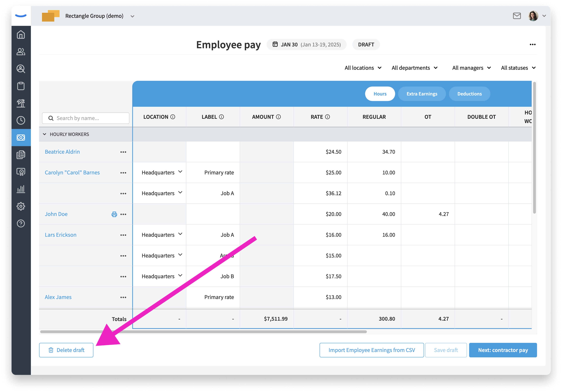
Task: Open the time off palm tree icon
Action: click(21, 103)
